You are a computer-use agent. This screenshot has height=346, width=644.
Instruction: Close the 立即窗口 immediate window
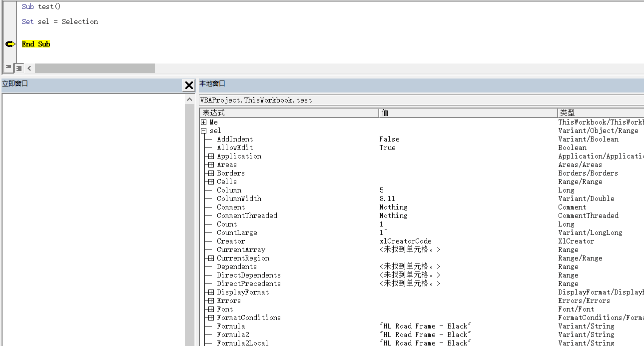pos(189,85)
